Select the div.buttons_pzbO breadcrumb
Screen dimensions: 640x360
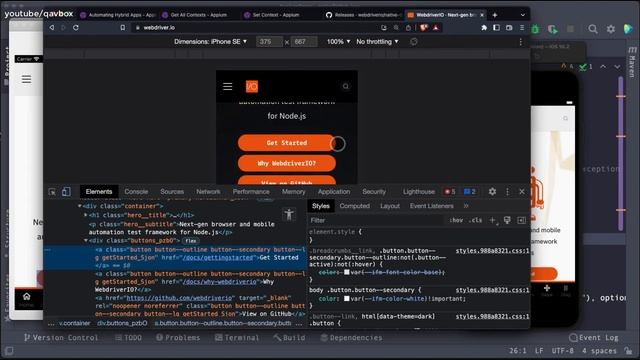tap(122, 323)
